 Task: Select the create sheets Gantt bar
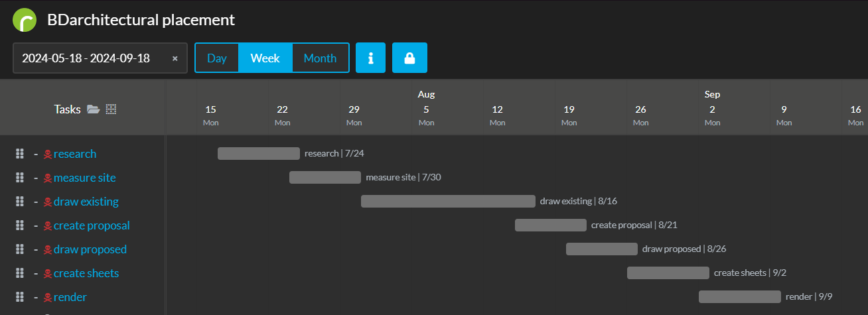(x=668, y=273)
